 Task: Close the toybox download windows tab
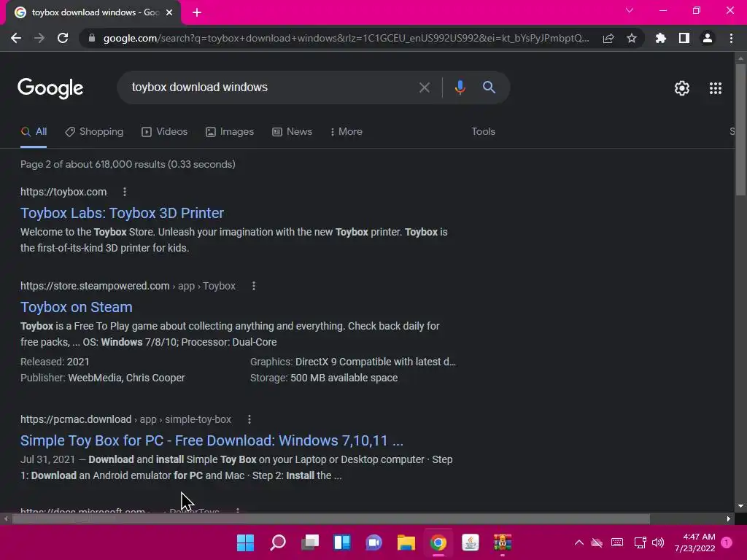[x=169, y=12]
